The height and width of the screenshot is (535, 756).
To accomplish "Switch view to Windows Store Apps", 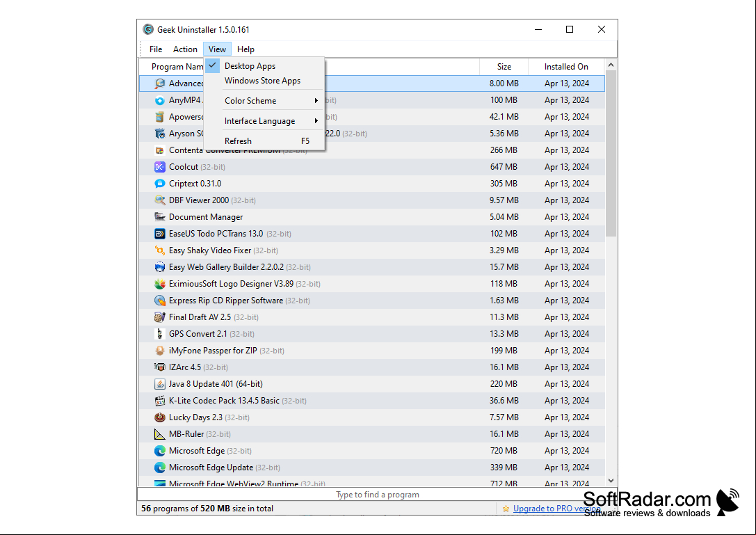I will (x=264, y=81).
